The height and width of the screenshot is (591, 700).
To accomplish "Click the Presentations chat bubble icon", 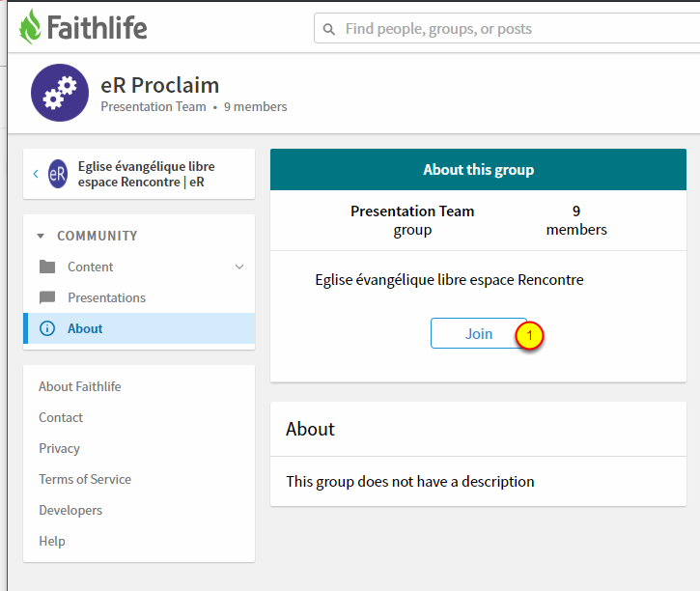I will coord(47,298).
